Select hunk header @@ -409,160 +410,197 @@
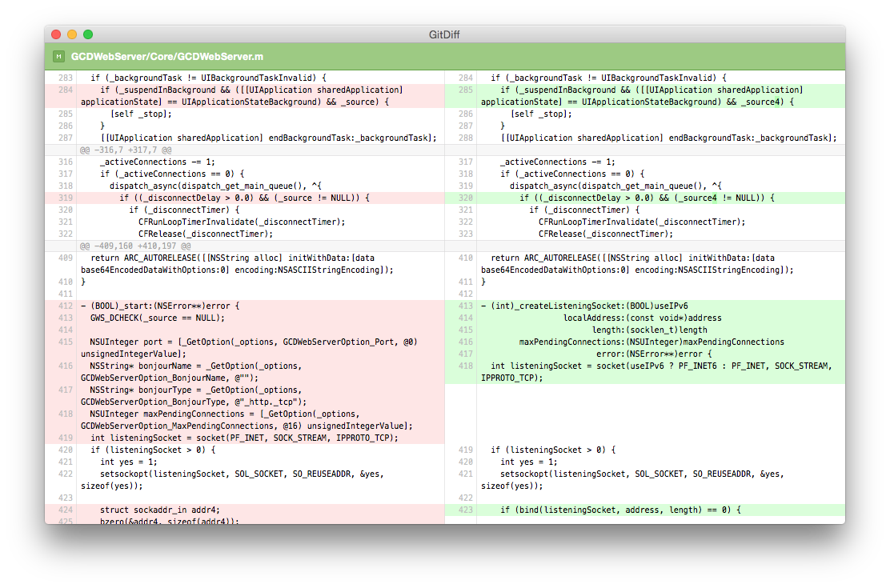Image resolution: width=890 pixels, height=588 pixels. [134, 246]
